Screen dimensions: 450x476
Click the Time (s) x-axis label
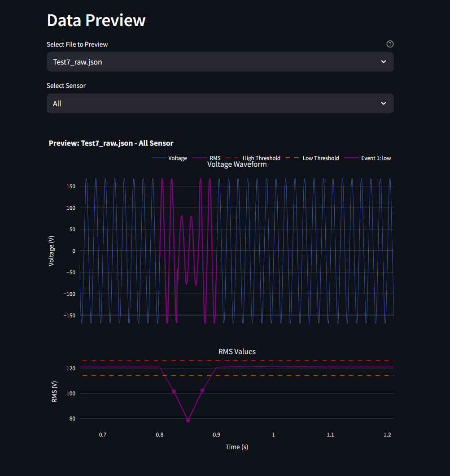[x=237, y=447]
